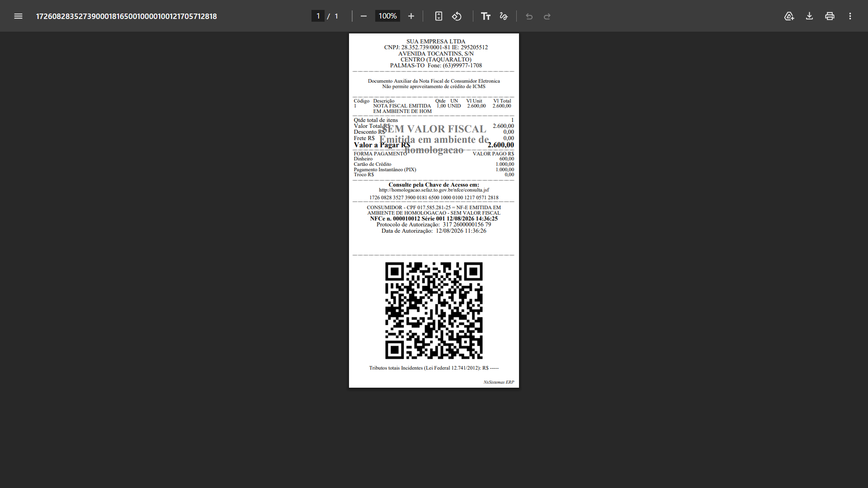
Task: Select the Valor a Pagar R$ label
Action: (x=382, y=145)
